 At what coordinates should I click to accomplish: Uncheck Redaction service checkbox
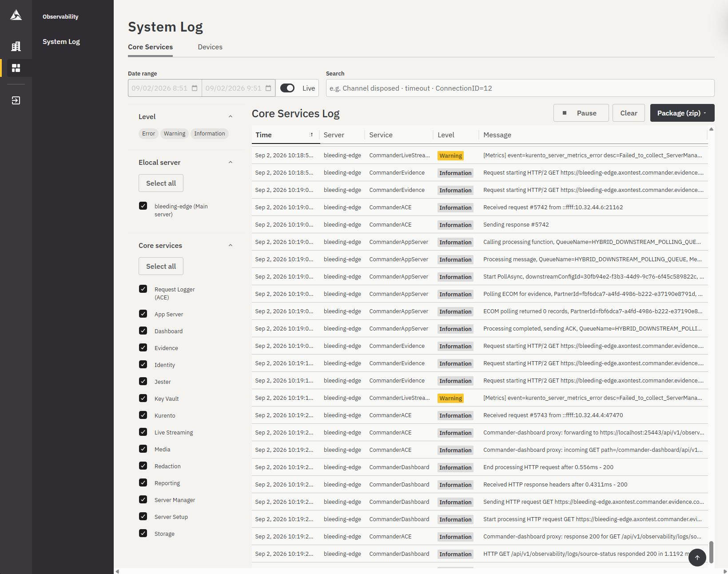tap(143, 466)
